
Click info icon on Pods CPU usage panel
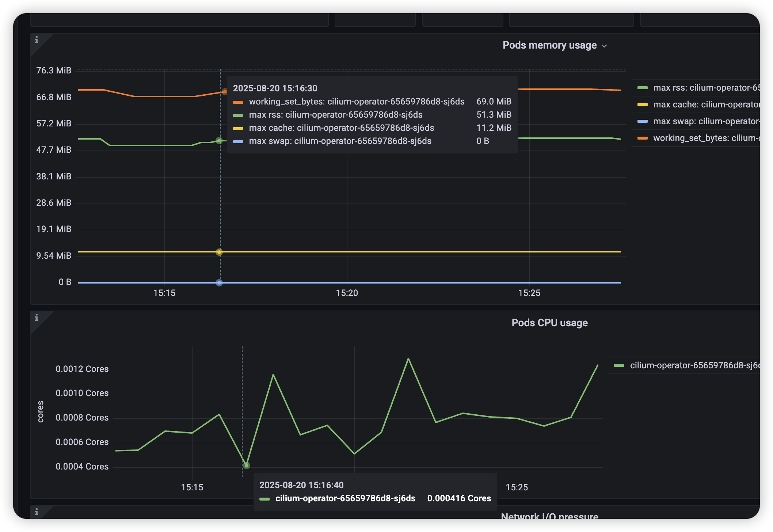[x=37, y=318]
